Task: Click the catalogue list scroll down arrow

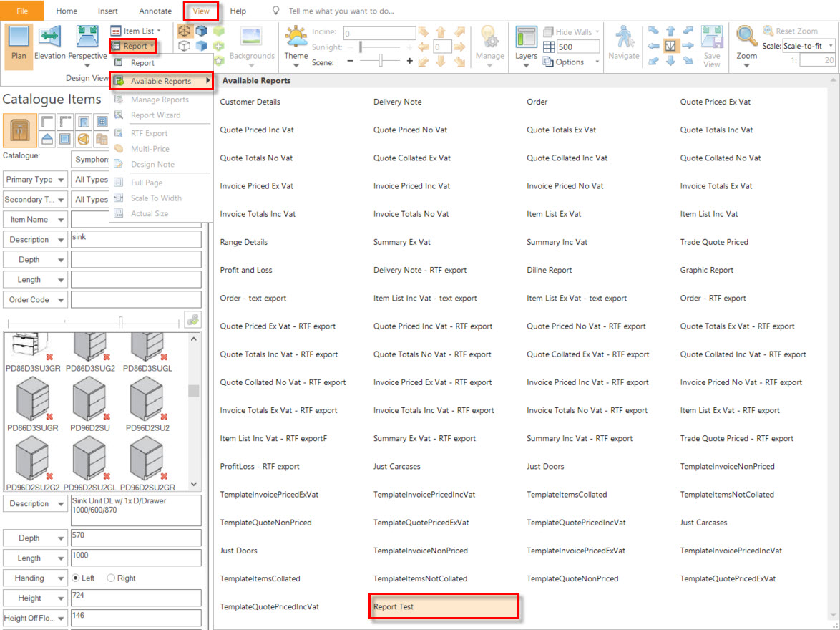Action: pyautogui.click(x=194, y=484)
